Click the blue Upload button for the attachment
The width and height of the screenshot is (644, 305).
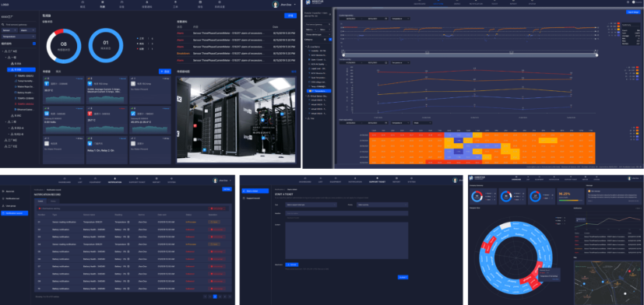pyautogui.click(x=291, y=265)
